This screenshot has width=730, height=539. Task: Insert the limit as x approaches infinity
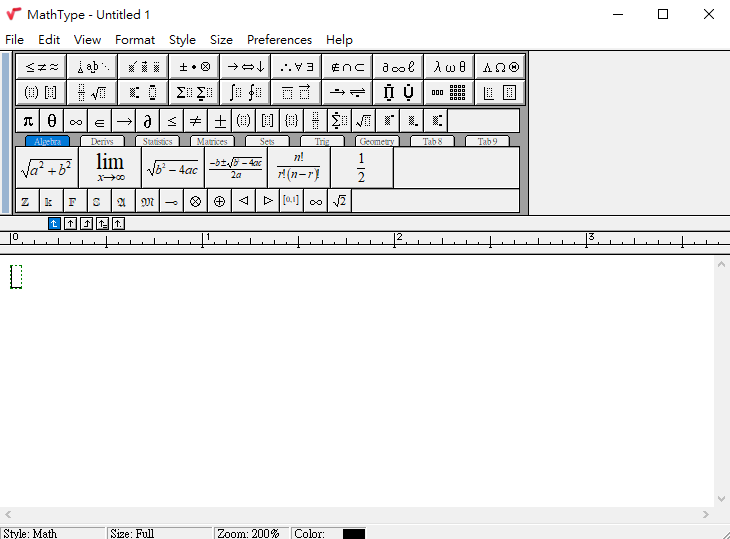pyautogui.click(x=110, y=168)
